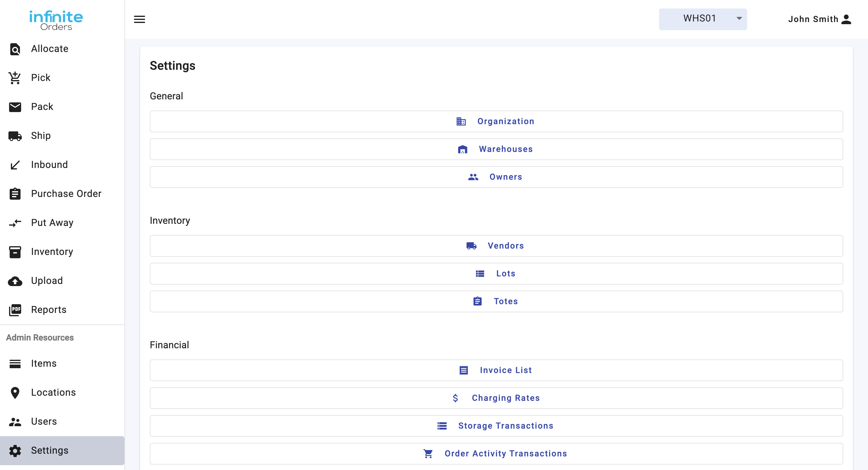Viewport: 868px width, 470px height.
Task: Select the Inbound arrow icon
Action: [15, 165]
